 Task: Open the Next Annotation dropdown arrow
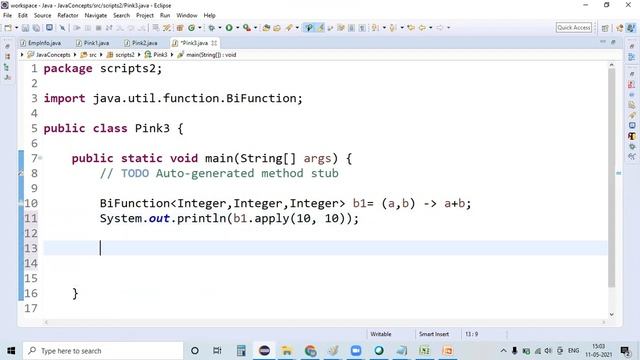pos(384,28)
